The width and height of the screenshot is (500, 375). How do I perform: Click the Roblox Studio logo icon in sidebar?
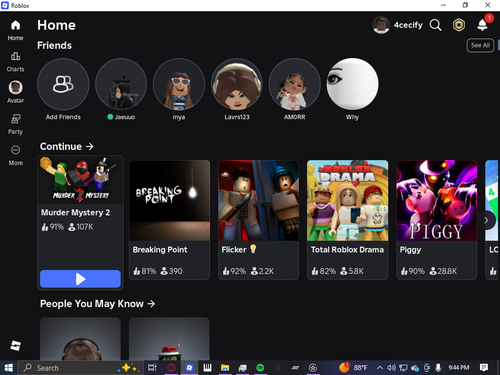pyautogui.click(x=15, y=345)
